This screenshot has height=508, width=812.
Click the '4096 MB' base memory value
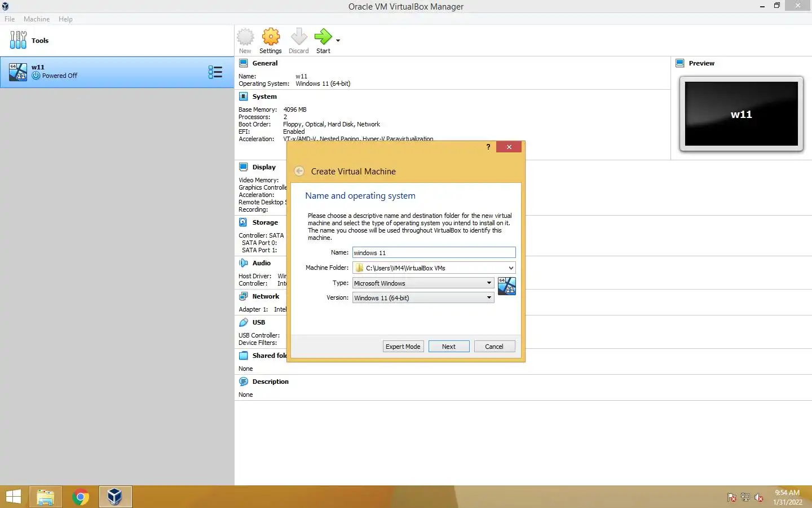[x=295, y=110]
